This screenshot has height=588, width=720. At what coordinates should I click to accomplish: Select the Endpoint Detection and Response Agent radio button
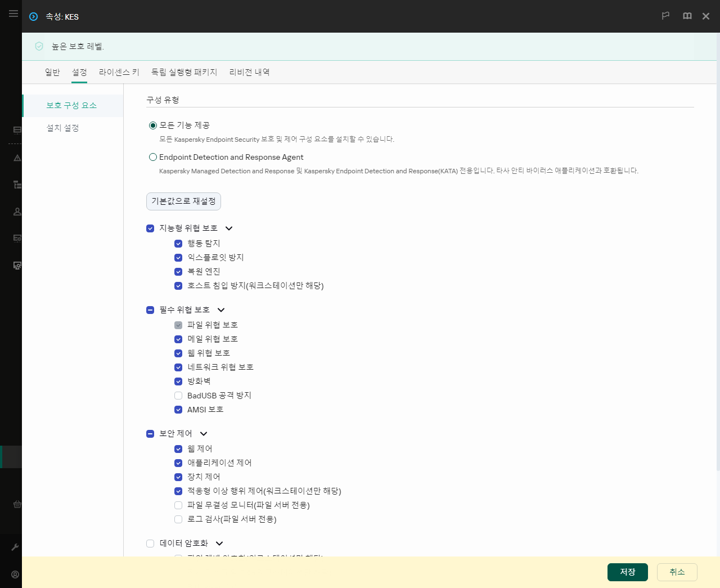[152, 157]
